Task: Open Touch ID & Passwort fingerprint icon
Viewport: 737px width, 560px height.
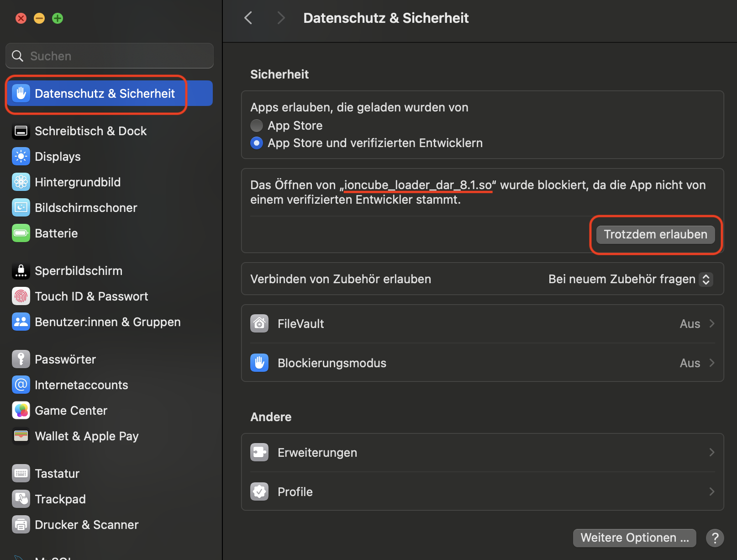Action: pos(21,296)
